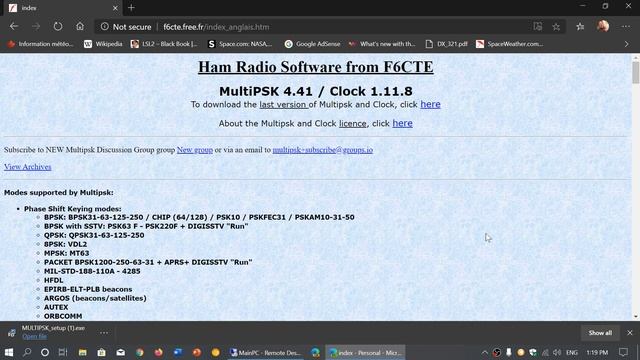Open the SpaceWeather.com bookmark
Viewport: 640px width, 360px height.
(510, 44)
